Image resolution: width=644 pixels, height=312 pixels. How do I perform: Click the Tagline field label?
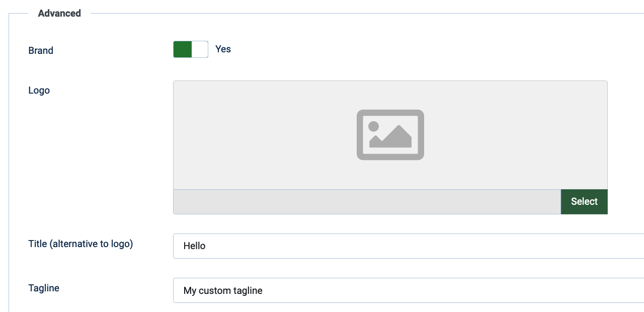44,288
